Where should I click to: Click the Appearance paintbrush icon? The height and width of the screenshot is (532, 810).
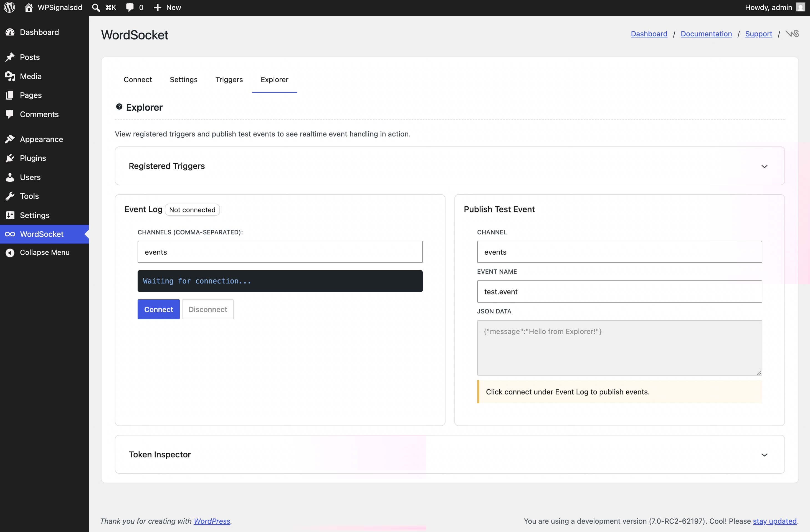10,139
